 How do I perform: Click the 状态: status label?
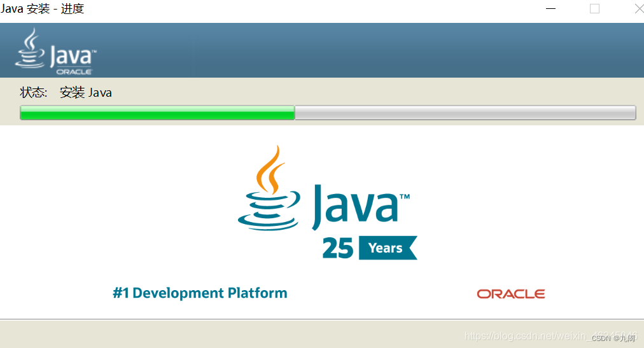(34, 92)
